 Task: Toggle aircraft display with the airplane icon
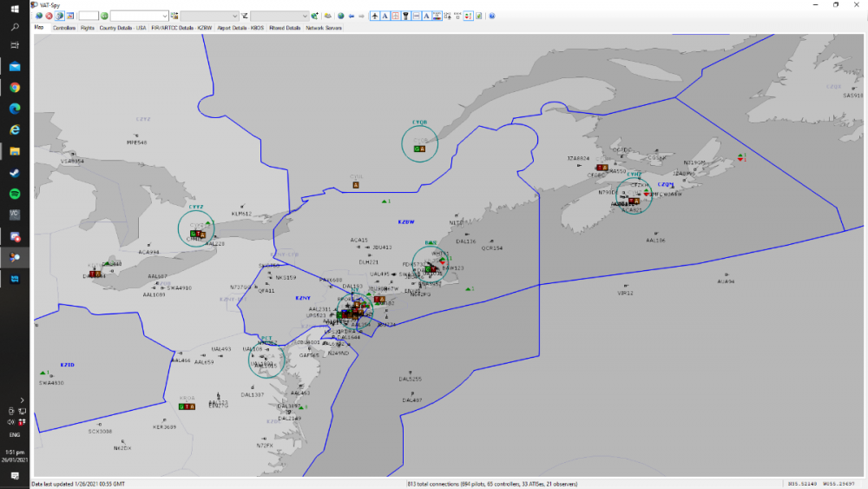(x=375, y=16)
